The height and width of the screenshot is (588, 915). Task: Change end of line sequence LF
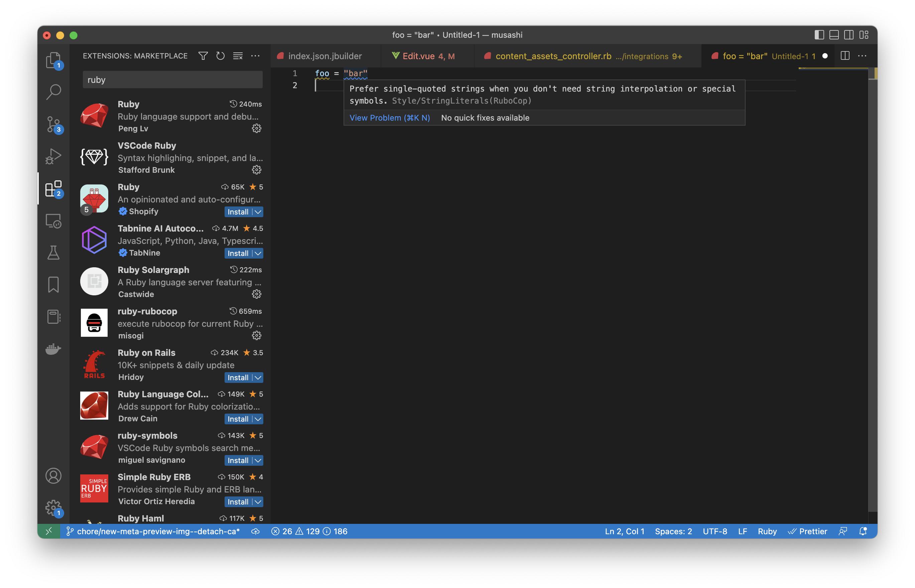coord(742,531)
